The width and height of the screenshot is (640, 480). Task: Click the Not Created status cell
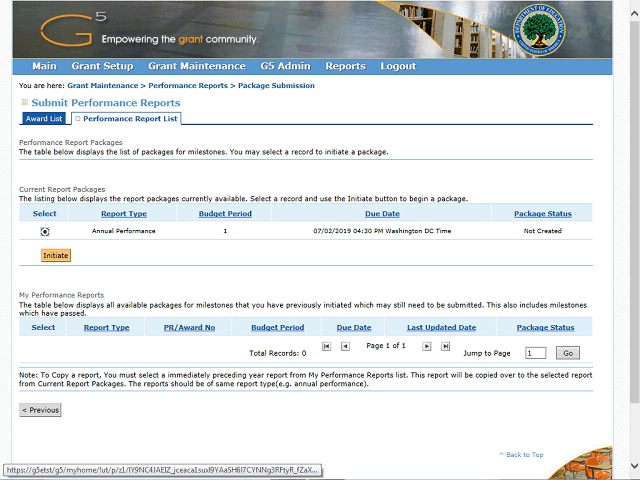[x=542, y=231]
